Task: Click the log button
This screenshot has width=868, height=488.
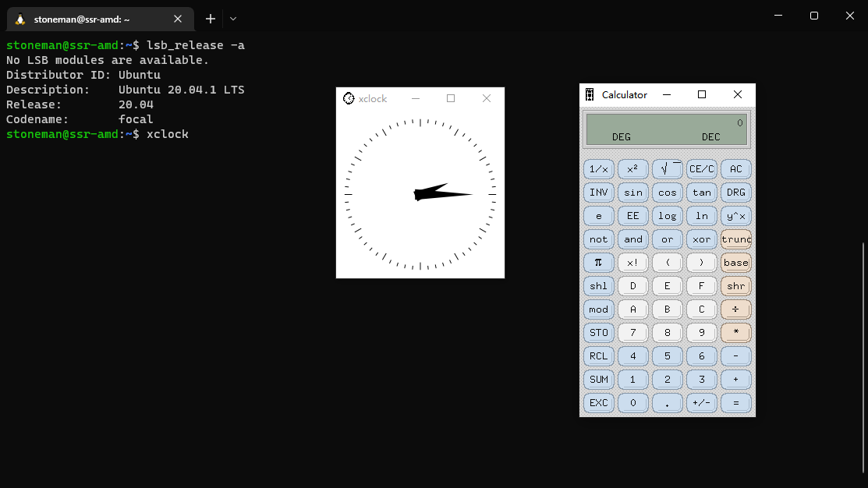Action: [667, 216]
